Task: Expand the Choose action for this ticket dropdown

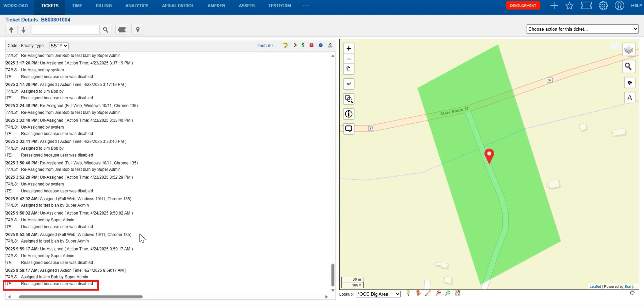Action: [582, 29]
